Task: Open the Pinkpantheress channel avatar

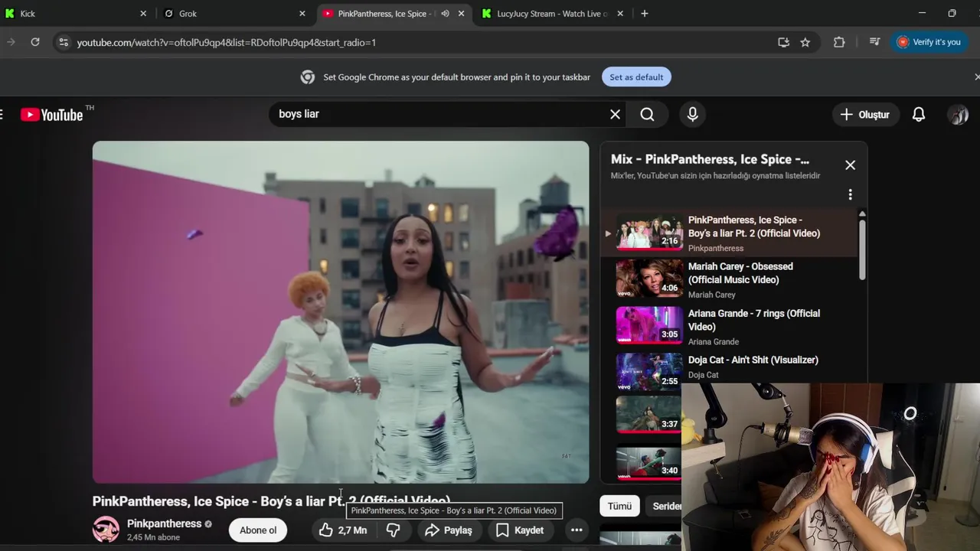Action: [x=106, y=530]
